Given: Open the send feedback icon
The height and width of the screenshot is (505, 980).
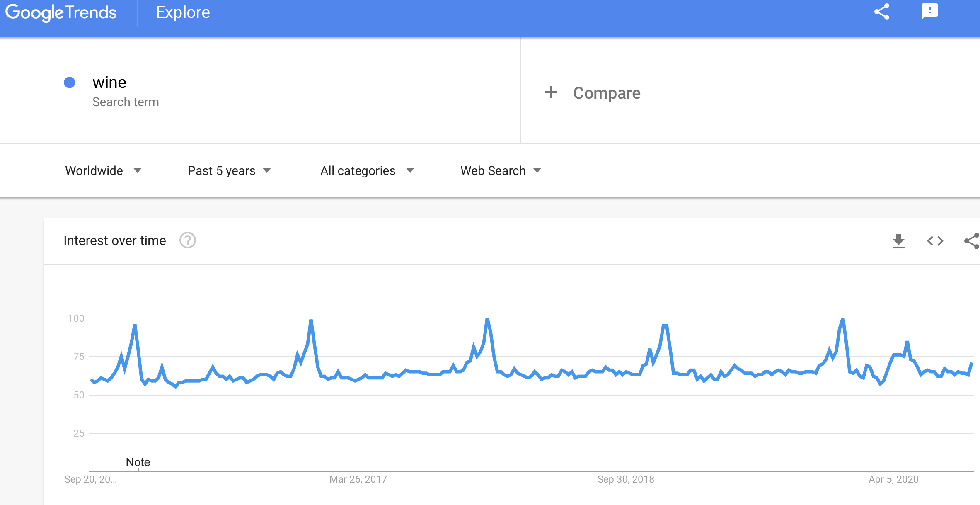Looking at the screenshot, I should (x=929, y=12).
